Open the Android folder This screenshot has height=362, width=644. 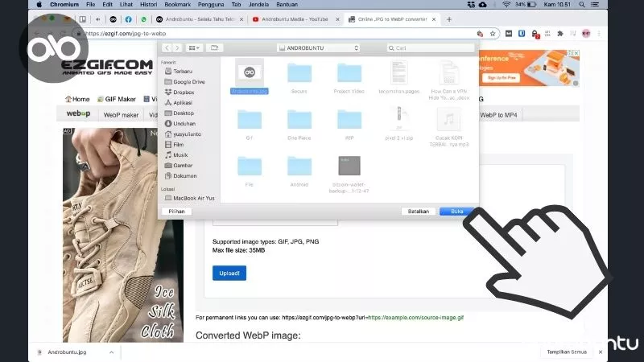pyautogui.click(x=299, y=166)
